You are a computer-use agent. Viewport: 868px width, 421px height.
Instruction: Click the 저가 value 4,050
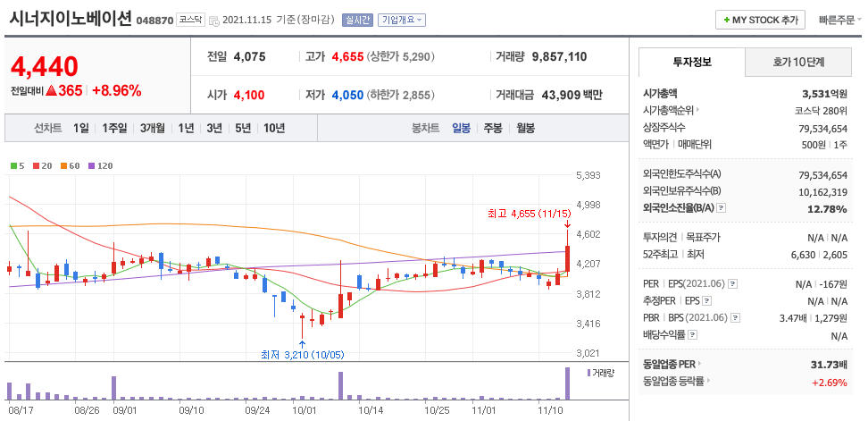[x=347, y=95]
